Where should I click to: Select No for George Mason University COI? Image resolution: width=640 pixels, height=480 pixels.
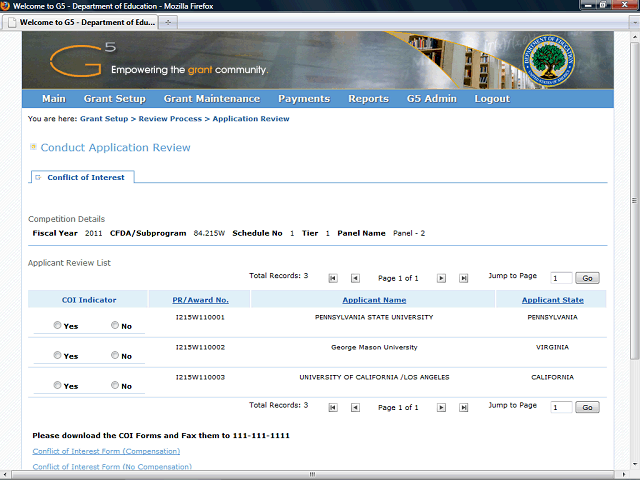[115, 356]
